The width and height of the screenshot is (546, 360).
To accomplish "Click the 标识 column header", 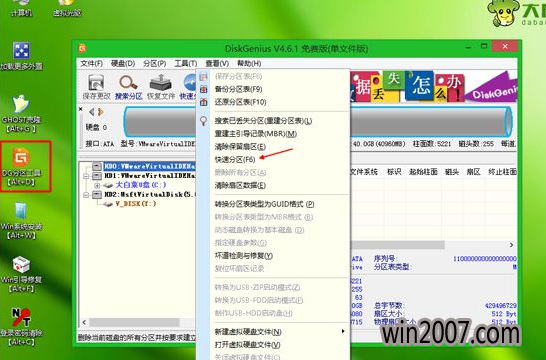I will [x=394, y=172].
